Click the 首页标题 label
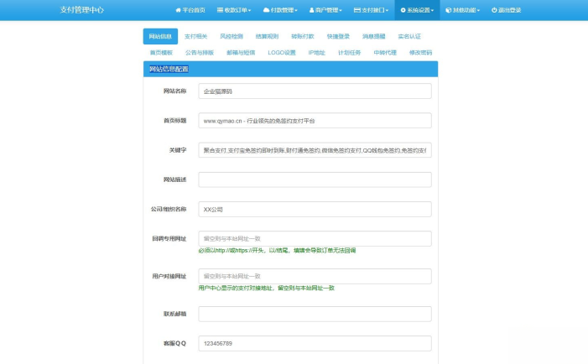 point(174,121)
